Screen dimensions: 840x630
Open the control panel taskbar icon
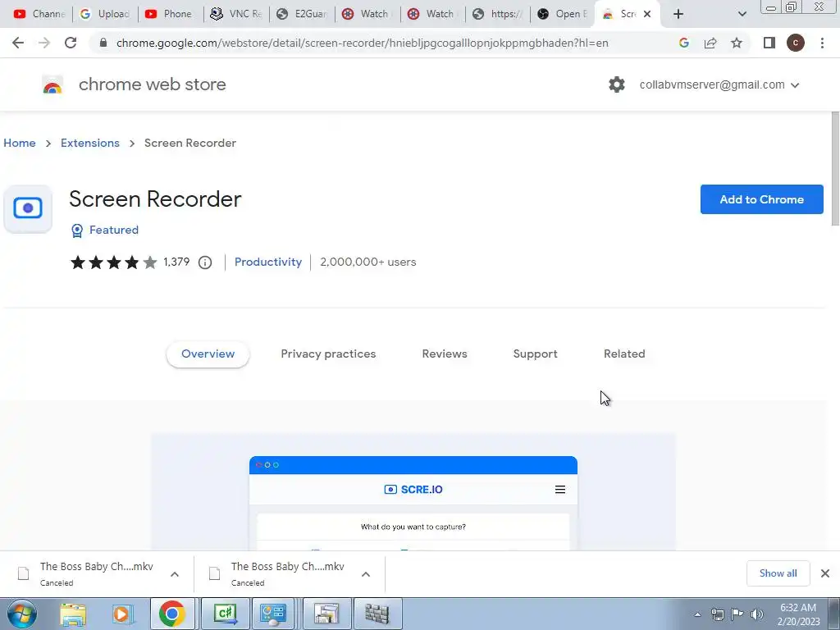pyautogui.click(x=274, y=614)
